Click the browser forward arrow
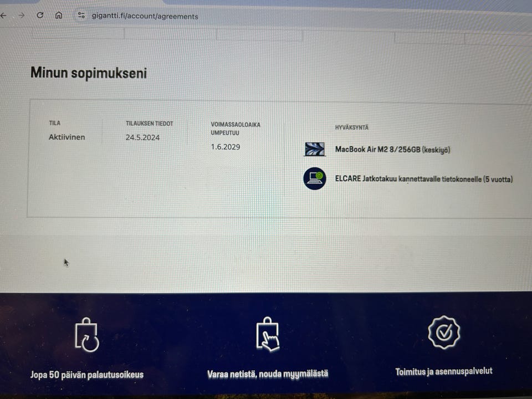Screen dimensions: 532x399 coord(22,16)
